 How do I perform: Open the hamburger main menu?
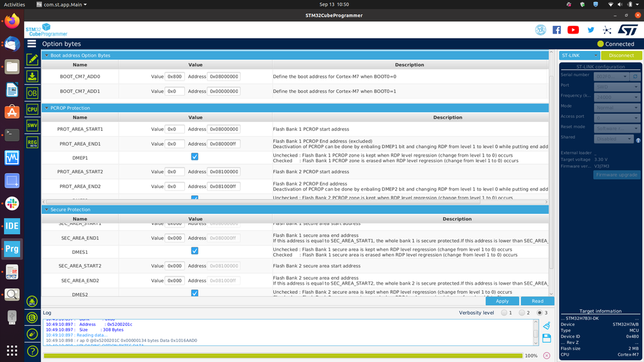tap(32, 44)
